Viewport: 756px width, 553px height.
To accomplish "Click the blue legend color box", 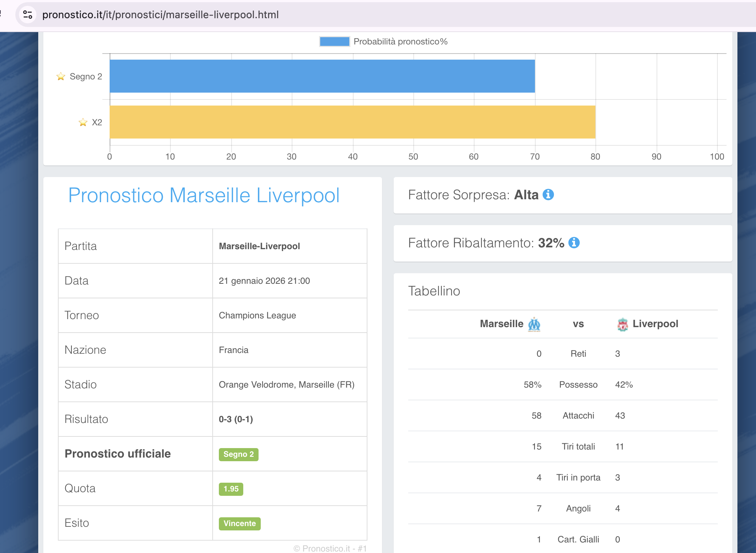I will coord(334,42).
